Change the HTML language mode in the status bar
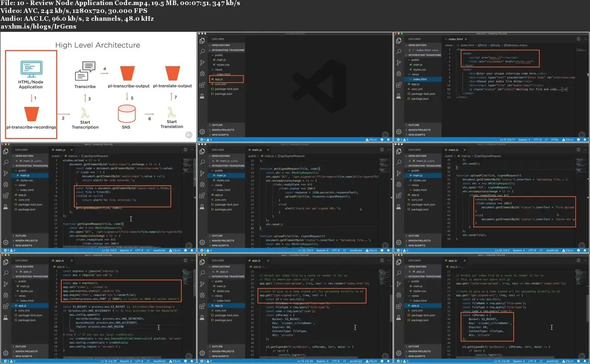The image size is (590, 364). tap(555, 139)
